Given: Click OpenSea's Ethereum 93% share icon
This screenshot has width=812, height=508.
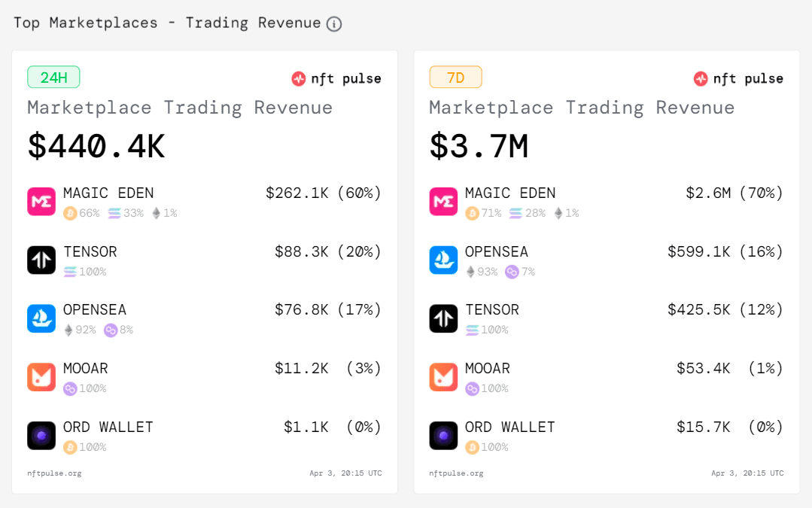Looking at the screenshot, I should tap(470, 272).
